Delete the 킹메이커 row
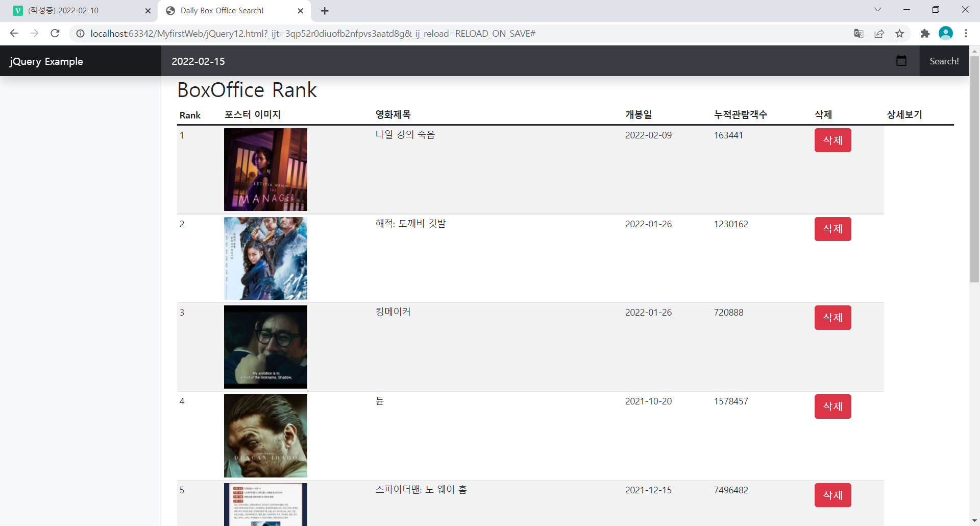The image size is (980, 526). tap(832, 318)
